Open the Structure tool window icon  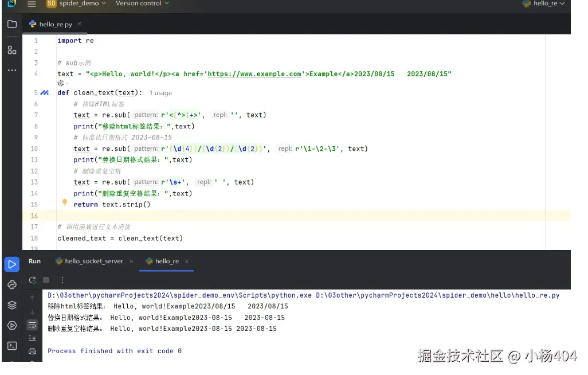click(12, 50)
